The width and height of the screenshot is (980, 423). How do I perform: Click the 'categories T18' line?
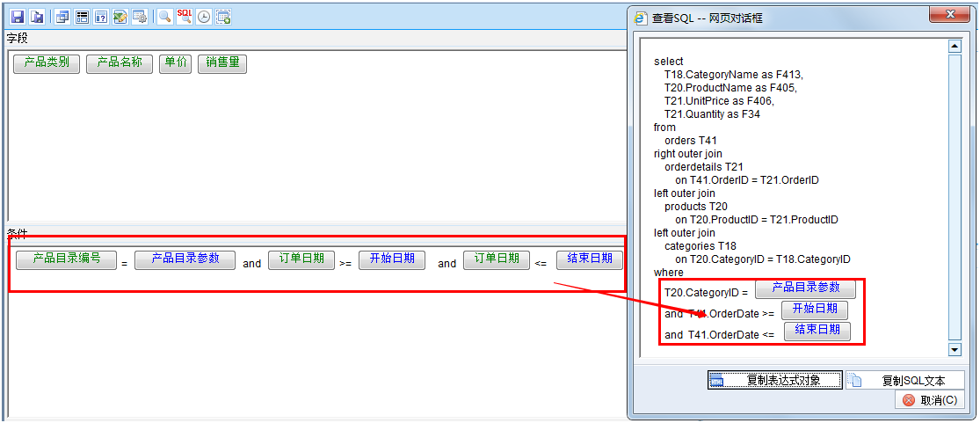[700, 246]
